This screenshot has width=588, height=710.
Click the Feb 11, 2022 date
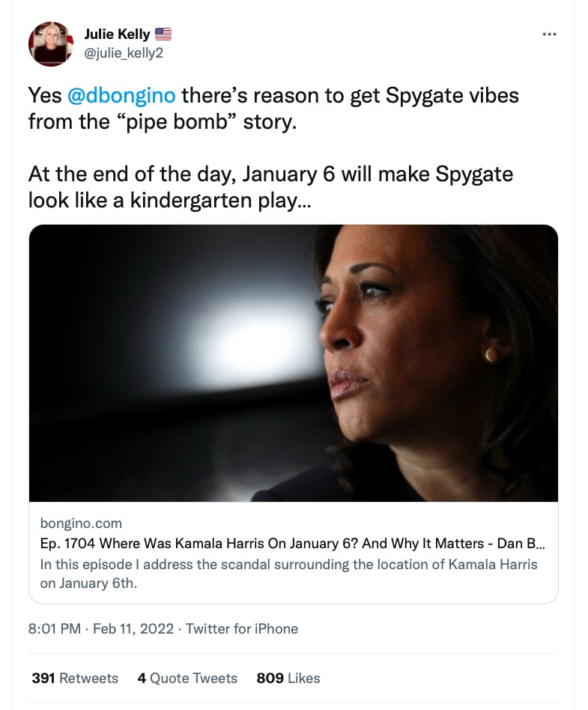click(x=133, y=629)
